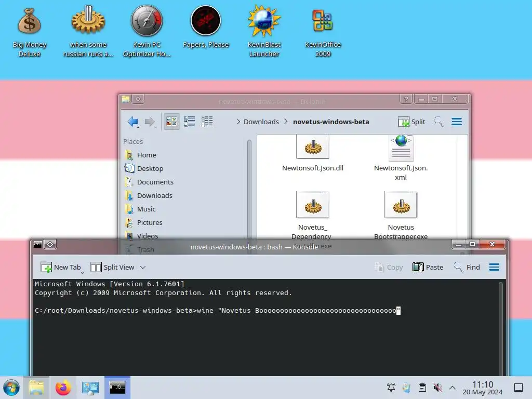Switch to Konsole taskbar entry
This screenshot has height=399, width=532.
117,388
